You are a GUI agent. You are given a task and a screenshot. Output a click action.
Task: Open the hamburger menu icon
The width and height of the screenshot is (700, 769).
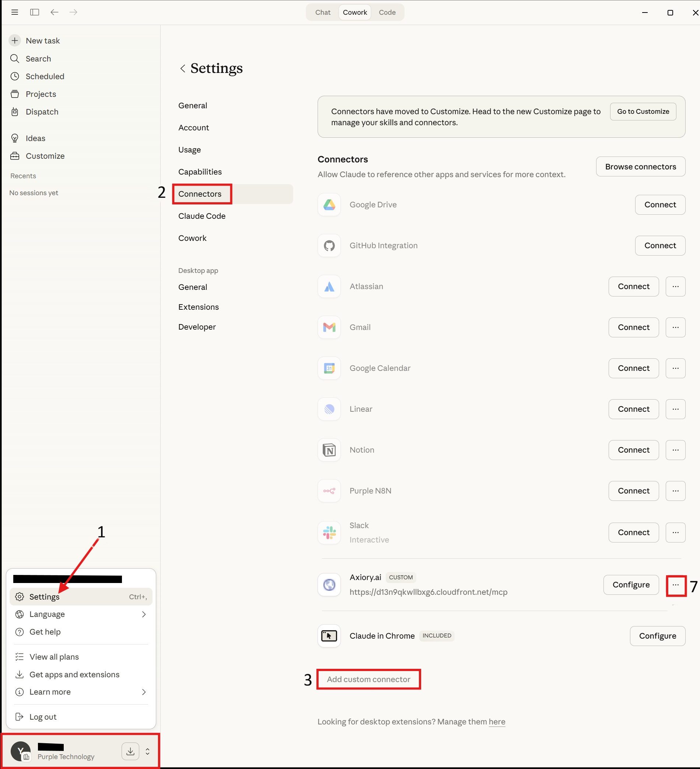14,12
